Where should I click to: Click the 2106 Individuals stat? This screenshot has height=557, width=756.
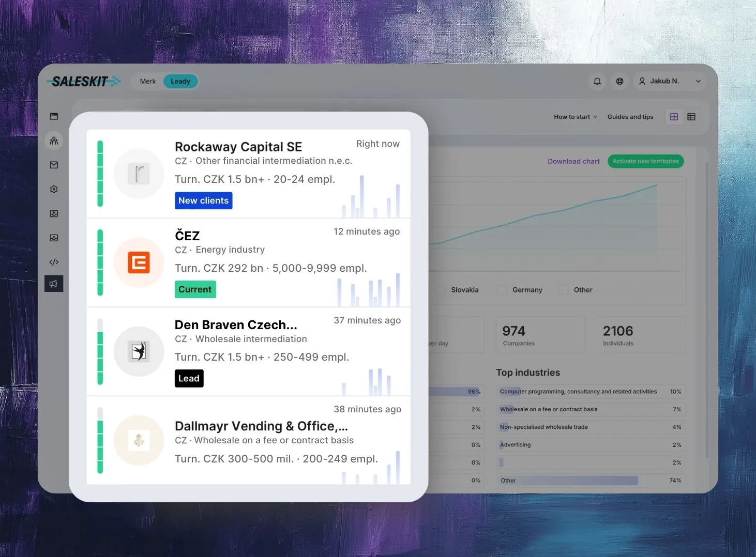pos(641,335)
